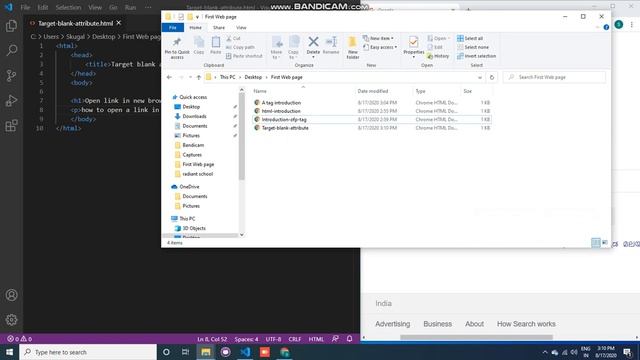Viewport: 640px width, 360px height.
Task: Click the New folder ribbon icon
Action: coord(353,48)
